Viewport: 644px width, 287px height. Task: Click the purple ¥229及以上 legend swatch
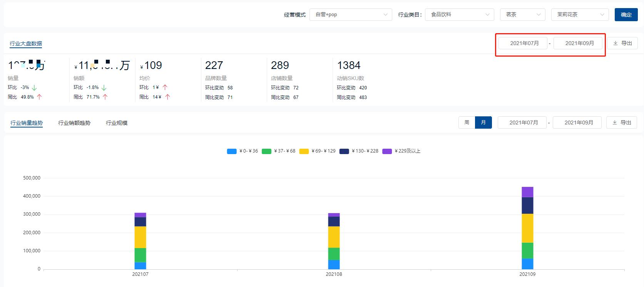[387, 151]
